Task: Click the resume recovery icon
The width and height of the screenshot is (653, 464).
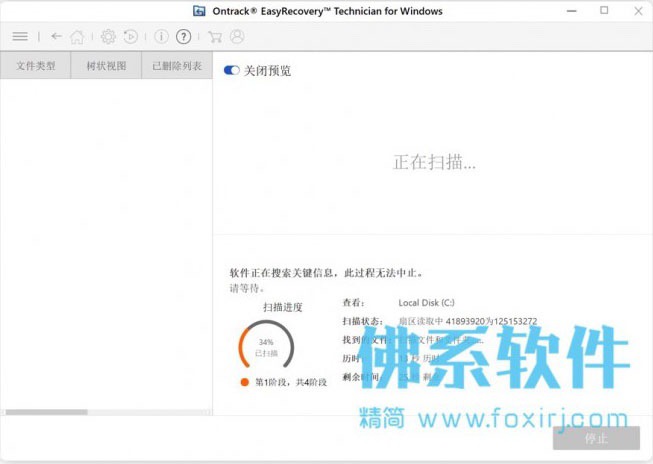Action: 130,37
